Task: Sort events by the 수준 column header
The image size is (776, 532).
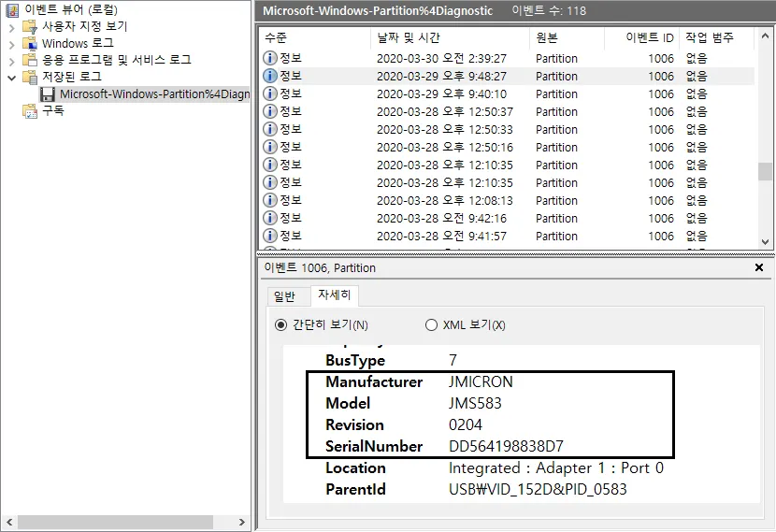Action: coord(315,37)
